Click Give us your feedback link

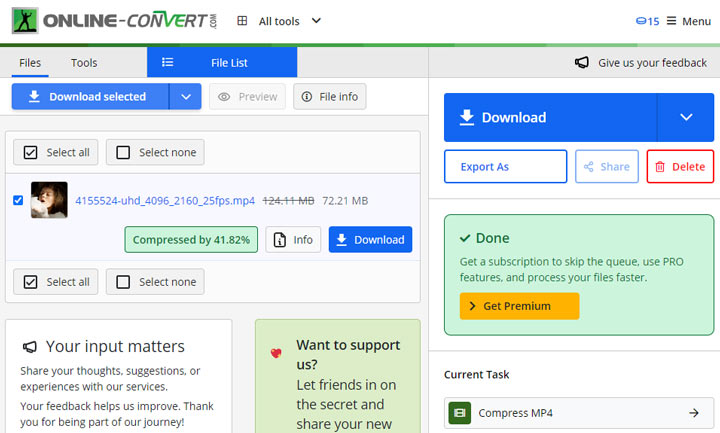(x=652, y=63)
